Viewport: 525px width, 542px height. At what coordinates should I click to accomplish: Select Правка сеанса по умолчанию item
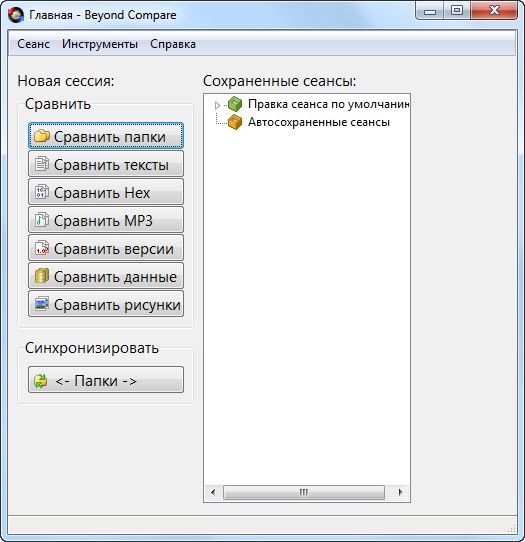click(328, 104)
